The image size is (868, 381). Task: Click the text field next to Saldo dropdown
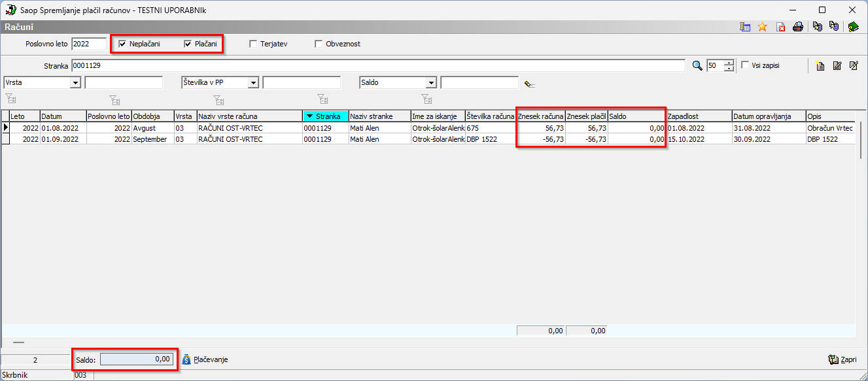pos(479,83)
